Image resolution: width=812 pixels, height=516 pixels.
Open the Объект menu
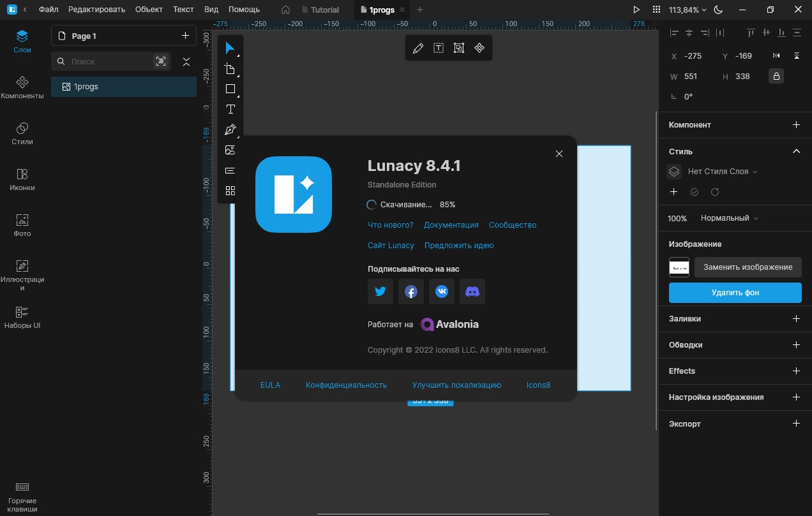tap(149, 10)
